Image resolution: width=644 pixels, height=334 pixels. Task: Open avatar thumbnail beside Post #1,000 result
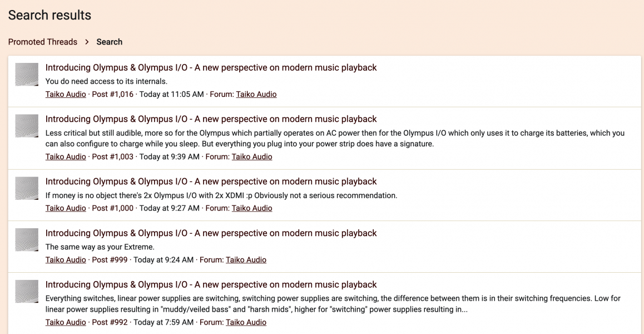[x=27, y=188]
